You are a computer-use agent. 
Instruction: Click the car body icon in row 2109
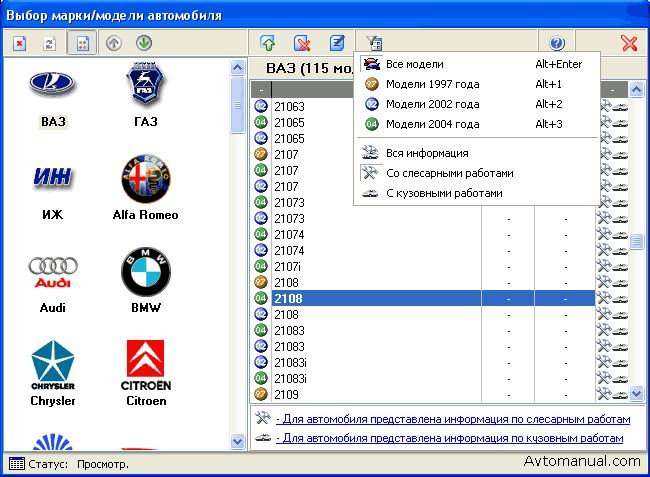621,395
